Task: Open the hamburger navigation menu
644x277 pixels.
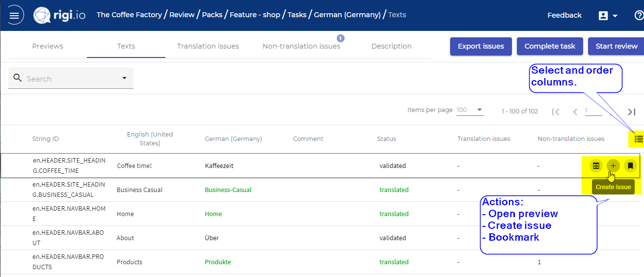Action: pyautogui.click(x=15, y=15)
